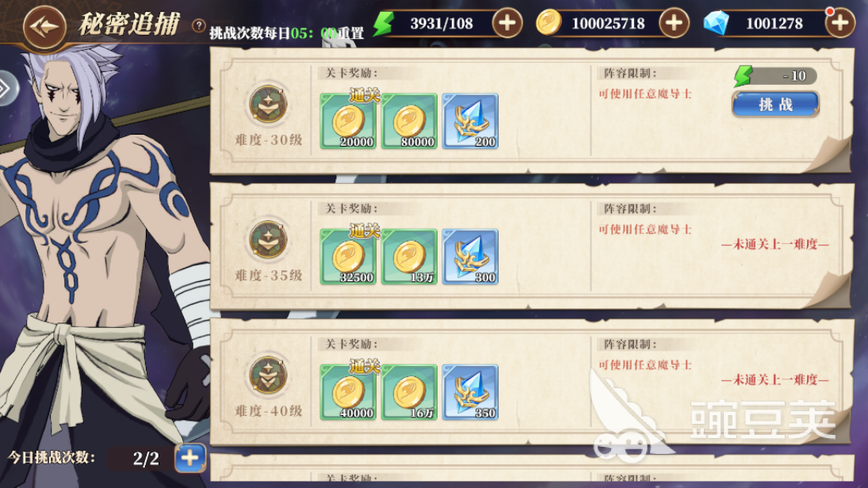
Task: Tap the 16万 gold reward icon
Action: (409, 392)
